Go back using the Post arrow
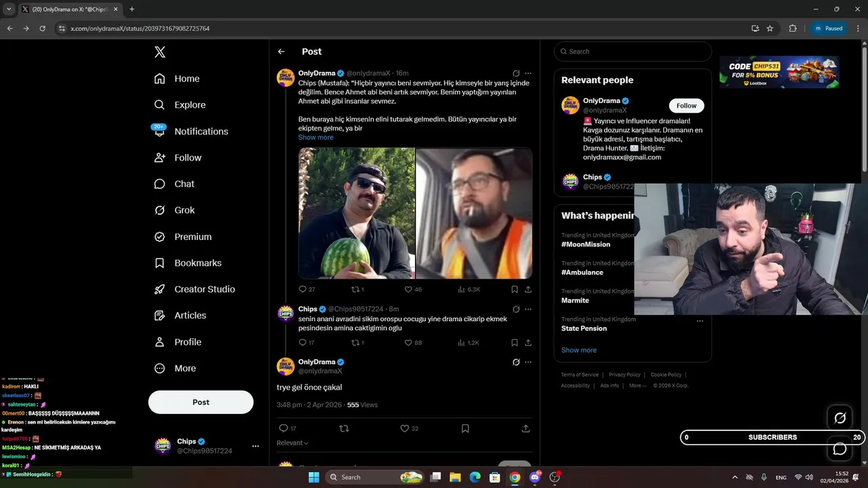The height and width of the screenshot is (488, 868). coord(281,52)
